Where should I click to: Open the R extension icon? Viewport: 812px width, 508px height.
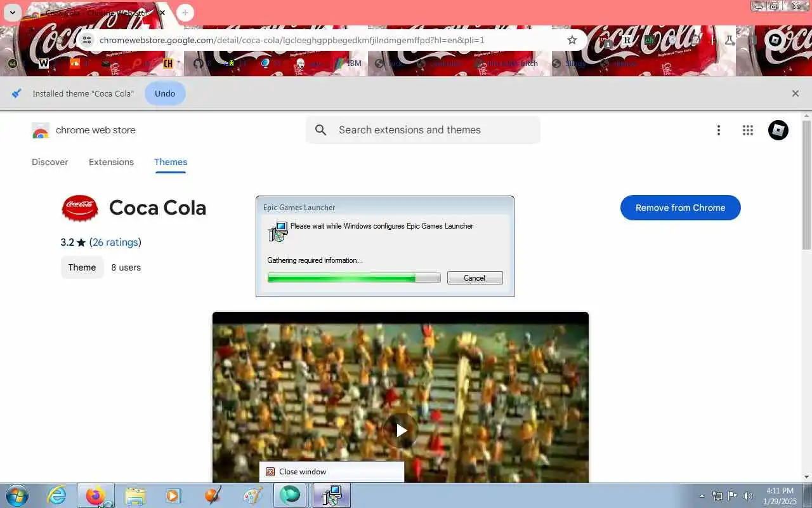627,40
